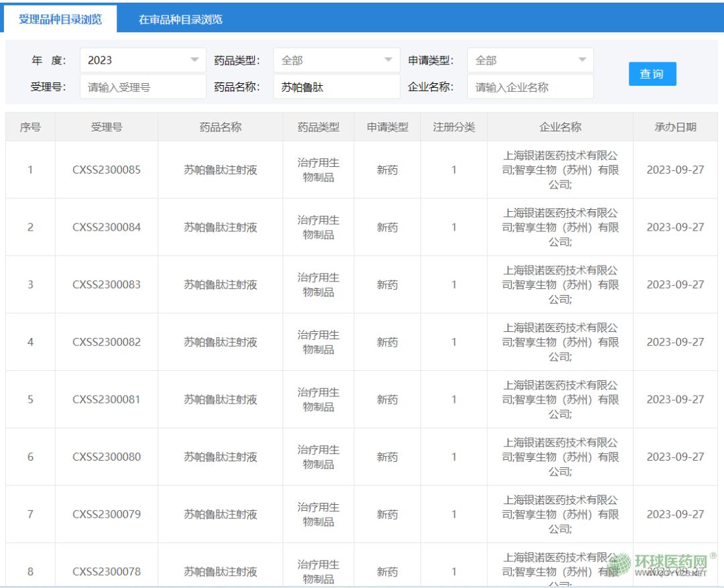Screen dimensions: 724x588
Task: Click the 企业名称 column header
Action: click(560, 127)
